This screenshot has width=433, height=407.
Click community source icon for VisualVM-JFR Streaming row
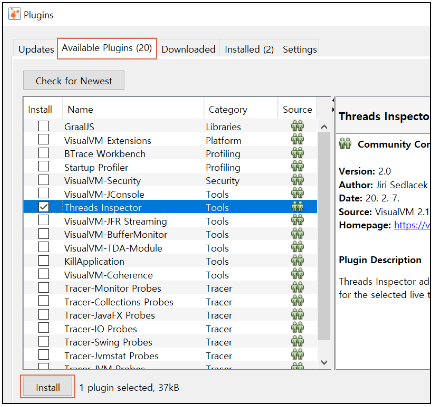coord(297,220)
